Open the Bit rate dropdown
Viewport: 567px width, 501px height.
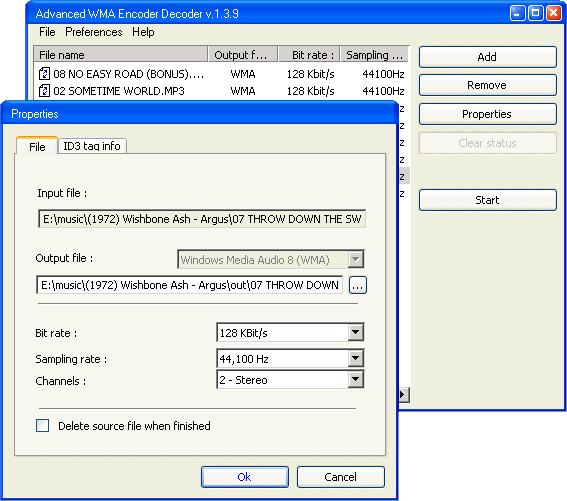tap(355, 332)
